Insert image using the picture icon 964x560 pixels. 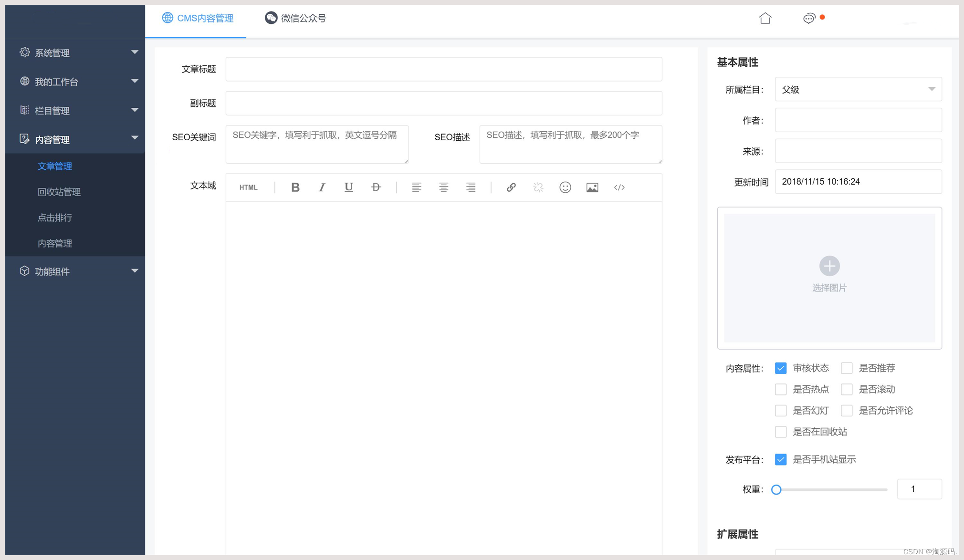coord(592,187)
